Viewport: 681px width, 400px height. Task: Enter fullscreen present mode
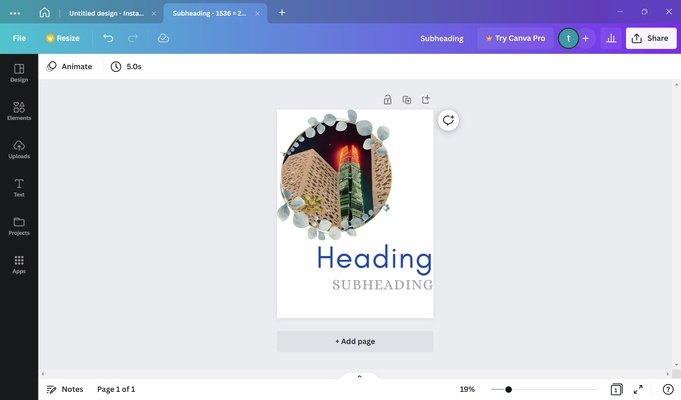click(638, 389)
